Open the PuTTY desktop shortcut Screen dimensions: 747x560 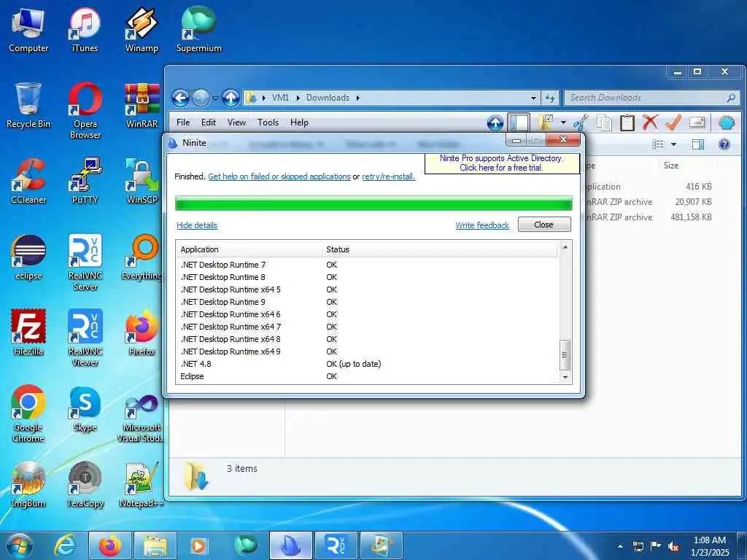(x=85, y=182)
